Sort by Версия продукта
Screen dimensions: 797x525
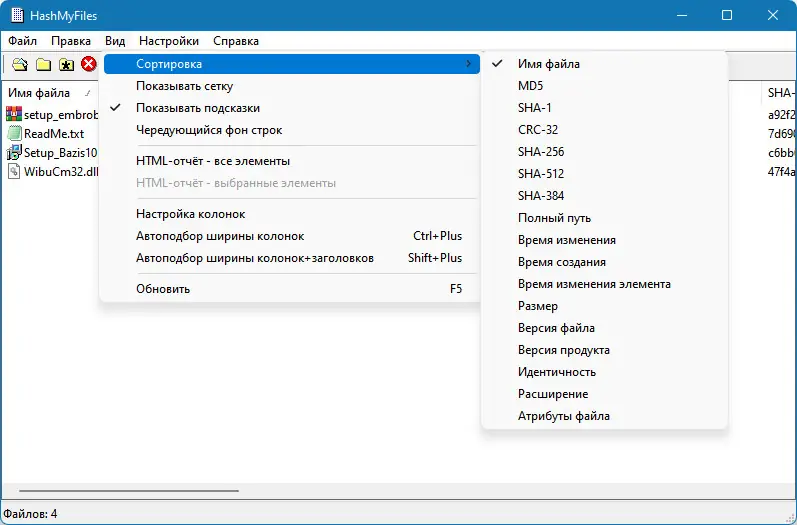604,350
